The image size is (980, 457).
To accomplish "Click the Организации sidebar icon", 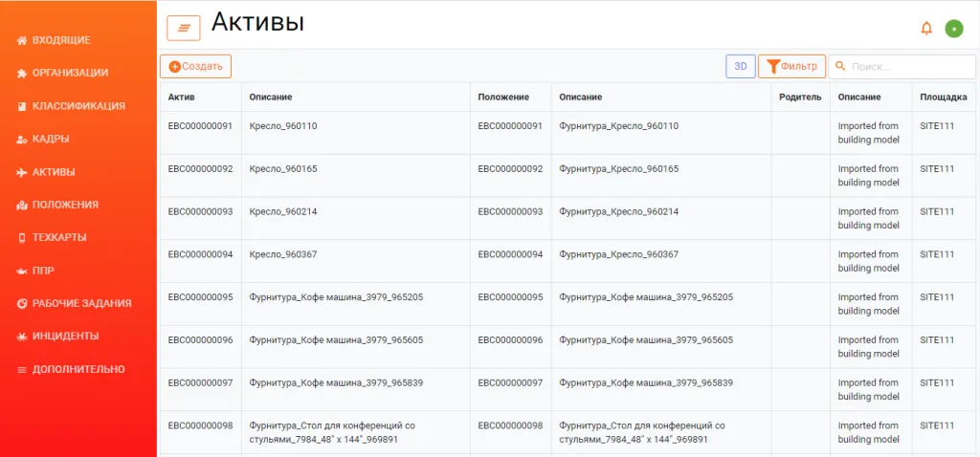I will pyautogui.click(x=22, y=73).
